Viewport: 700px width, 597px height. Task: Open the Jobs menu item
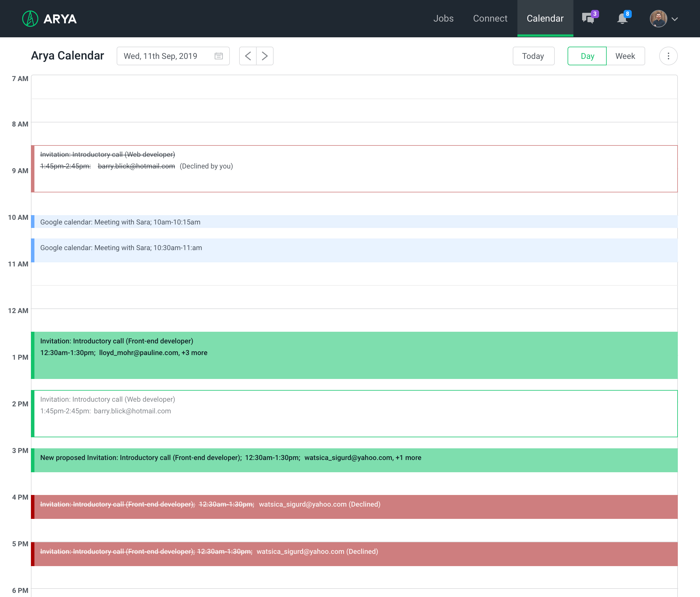coord(443,19)
